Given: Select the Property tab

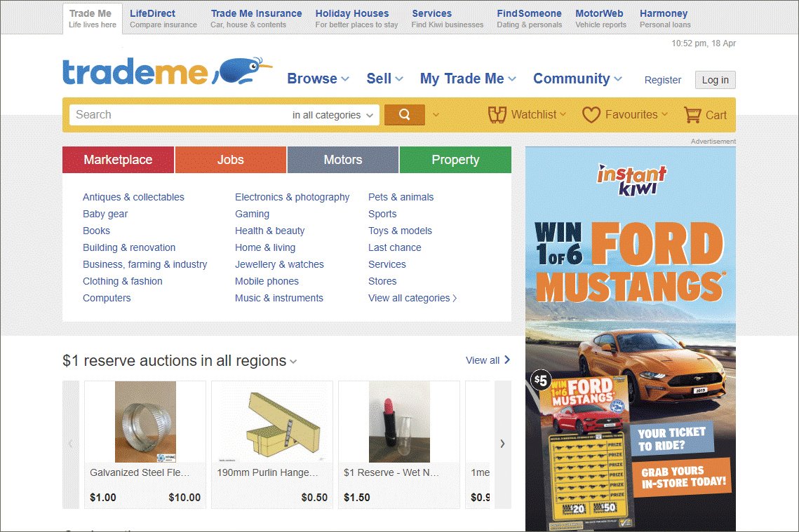Looking at the screenshot, I should pos(455,160).
